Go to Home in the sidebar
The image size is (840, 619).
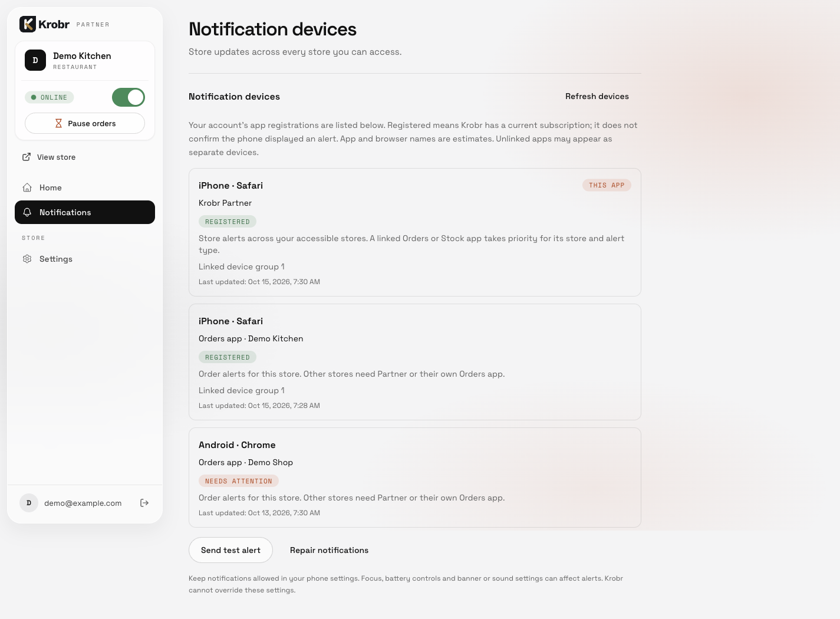(x=85, y=187)
